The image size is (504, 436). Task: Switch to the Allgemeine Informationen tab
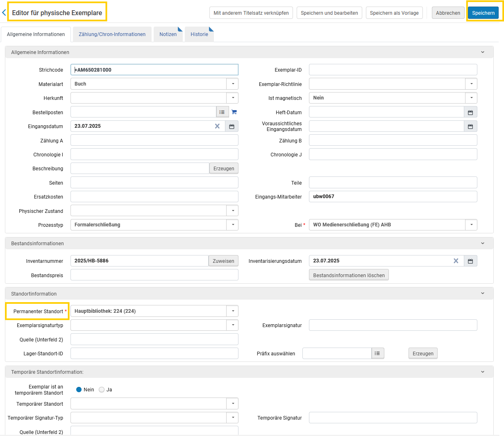click(36, 34)
